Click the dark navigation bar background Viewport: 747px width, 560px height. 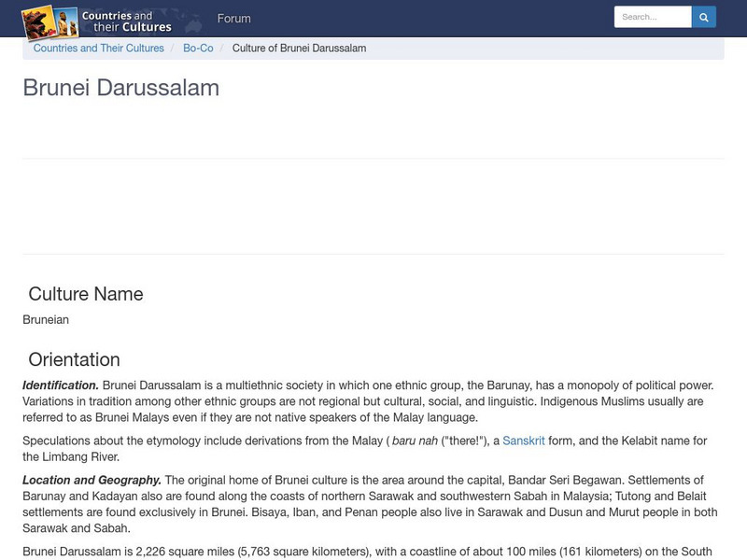(467, 18)
